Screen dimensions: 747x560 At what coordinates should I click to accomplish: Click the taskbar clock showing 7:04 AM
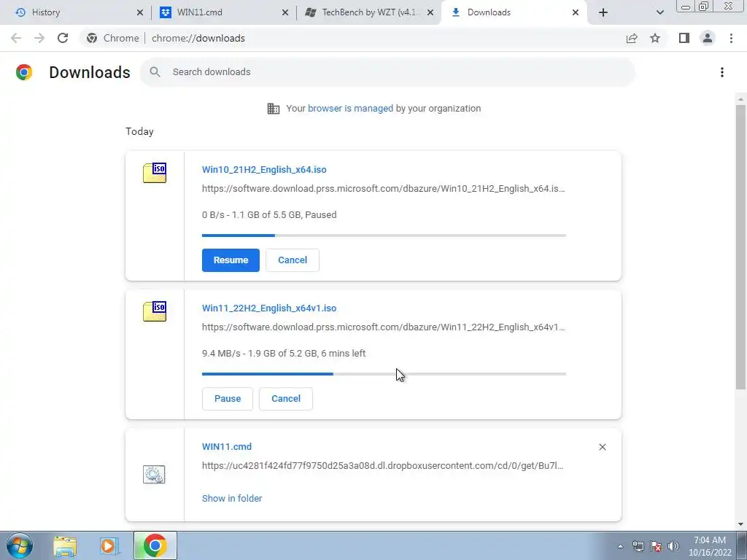coord(709,546)
